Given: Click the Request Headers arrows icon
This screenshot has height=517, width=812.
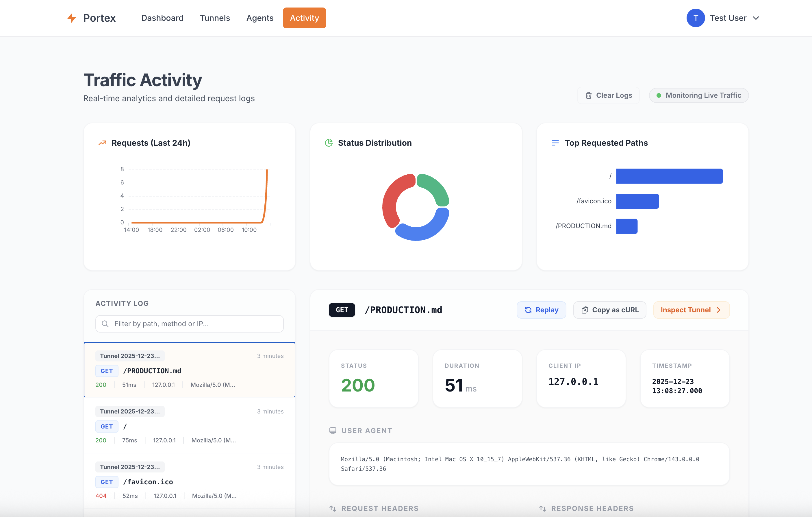Looking at the screenshot, I should 333,508.
